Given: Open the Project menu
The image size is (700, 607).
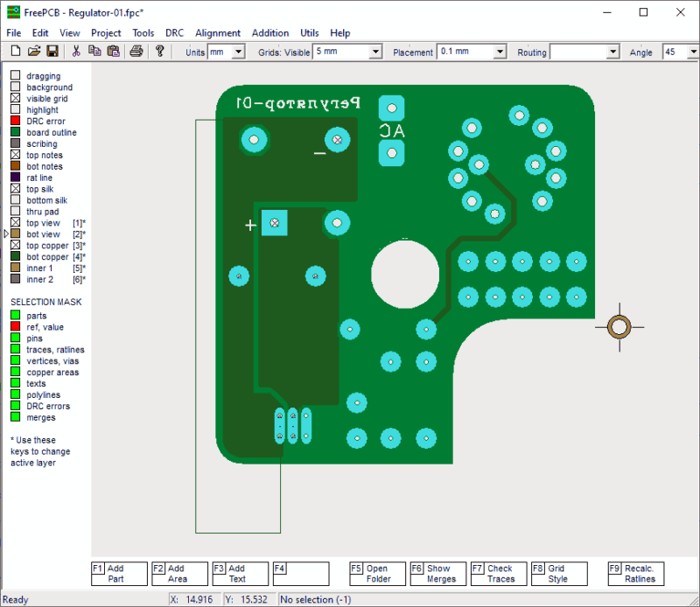Looking at the screenshot, I should [106, 33].
